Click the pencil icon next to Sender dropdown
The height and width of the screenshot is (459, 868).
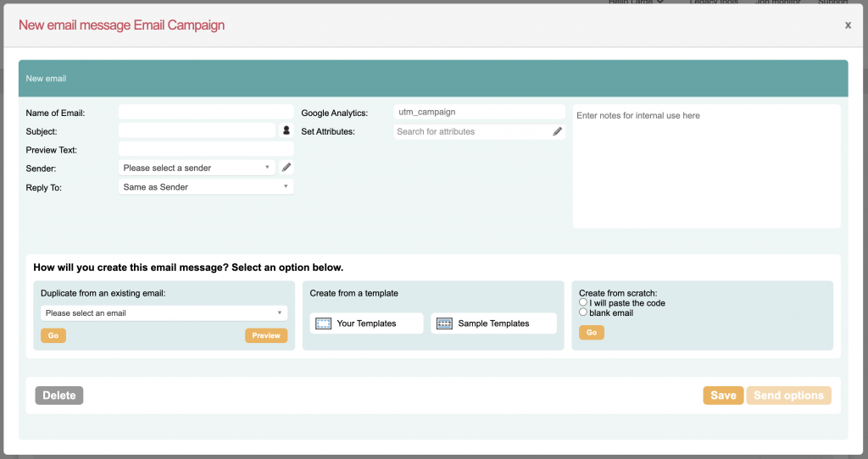coord(287,168)
